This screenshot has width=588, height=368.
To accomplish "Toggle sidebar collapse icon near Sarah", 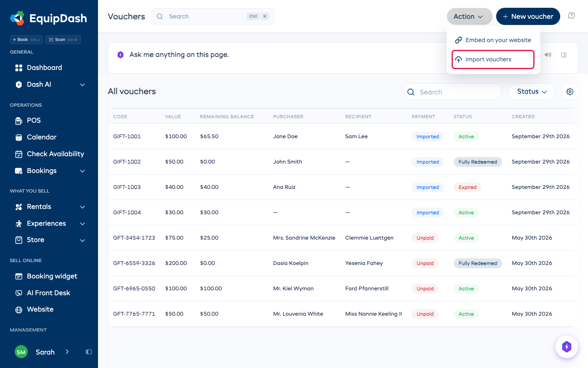I will tap(89, 352).
